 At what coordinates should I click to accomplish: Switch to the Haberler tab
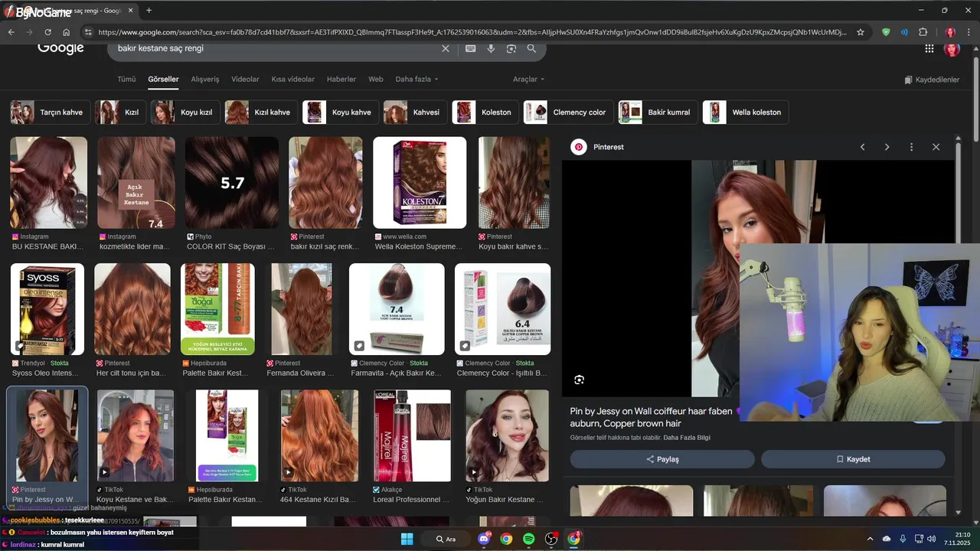click(341, 80)
